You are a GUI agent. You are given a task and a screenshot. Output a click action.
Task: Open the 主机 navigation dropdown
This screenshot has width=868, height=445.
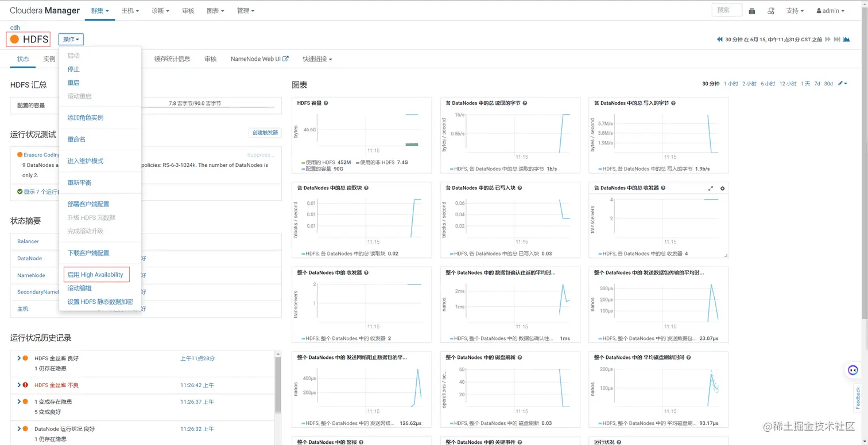[130, 11]
